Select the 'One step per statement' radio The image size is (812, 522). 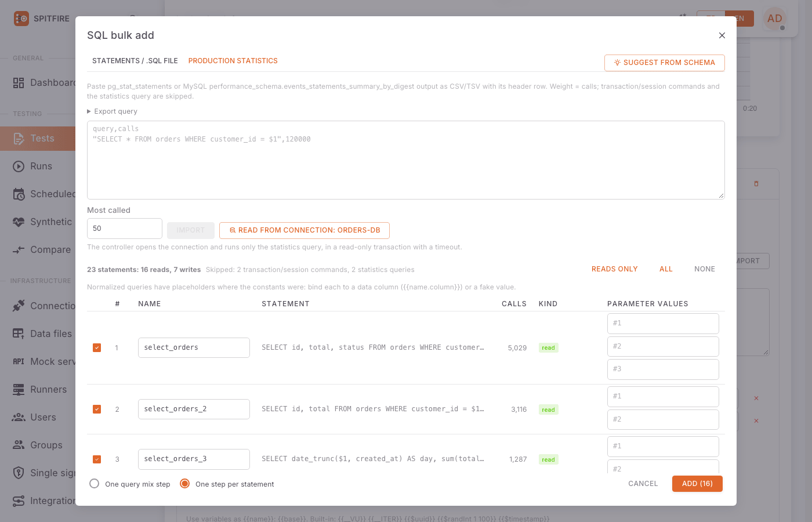[x=185, y=484]
